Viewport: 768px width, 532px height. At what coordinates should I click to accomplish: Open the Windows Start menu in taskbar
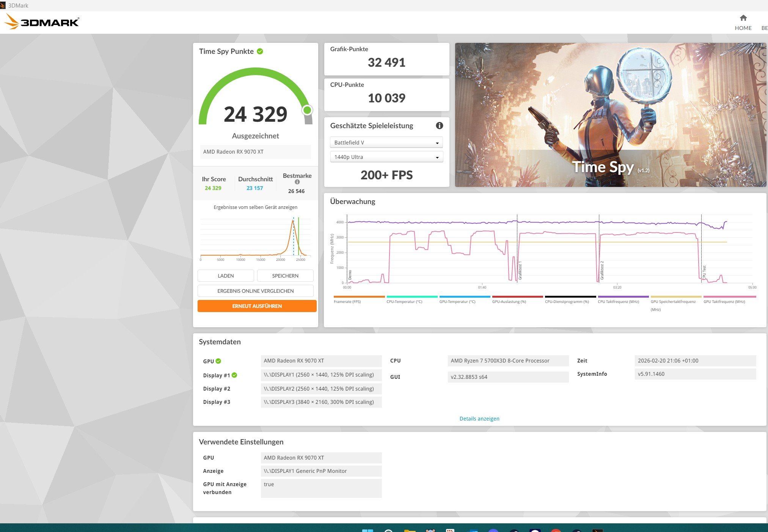[367, 530]
